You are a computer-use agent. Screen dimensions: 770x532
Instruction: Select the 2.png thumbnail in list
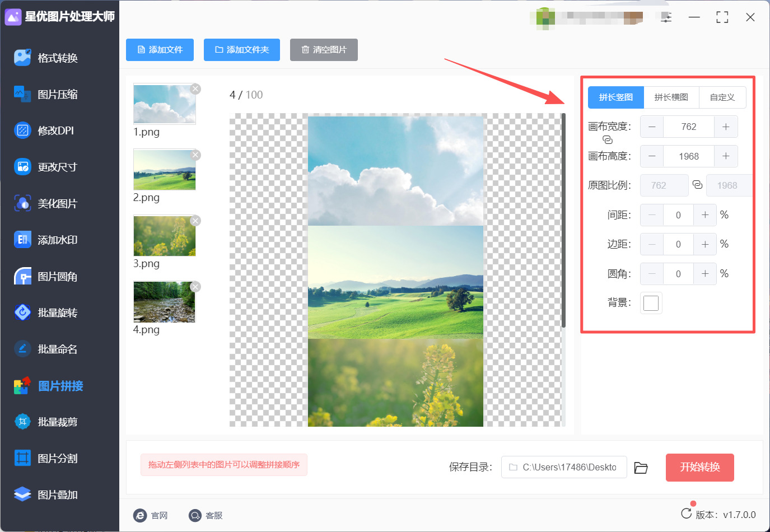pos(165,170)
